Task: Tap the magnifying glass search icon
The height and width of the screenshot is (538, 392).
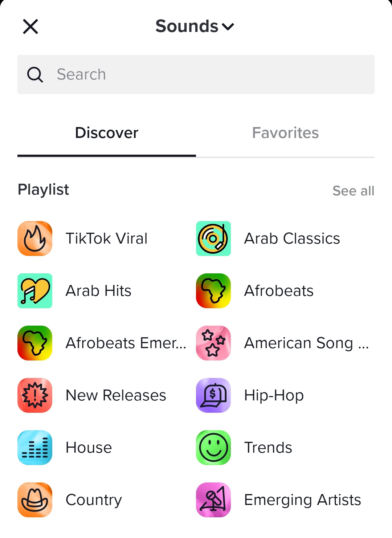Action: [35, 75]
